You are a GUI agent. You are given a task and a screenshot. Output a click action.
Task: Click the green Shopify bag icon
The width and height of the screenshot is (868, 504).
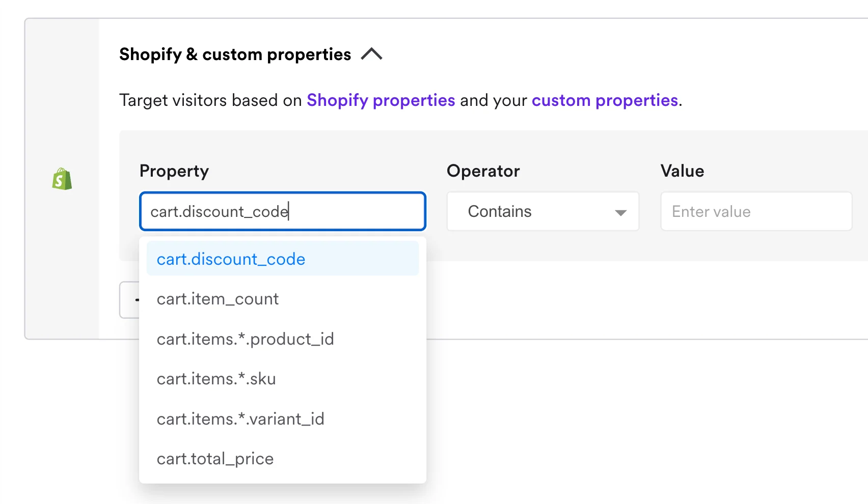tap(62, 179)
